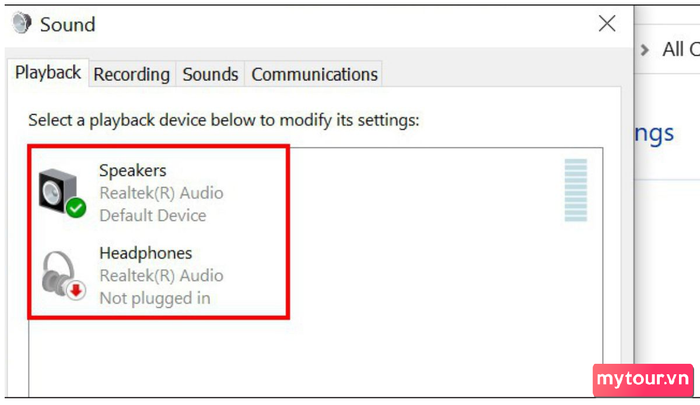Click the Sound speaker icon in title bar
The height and width of the screenshot is (405, 700).
click(21, 22)
